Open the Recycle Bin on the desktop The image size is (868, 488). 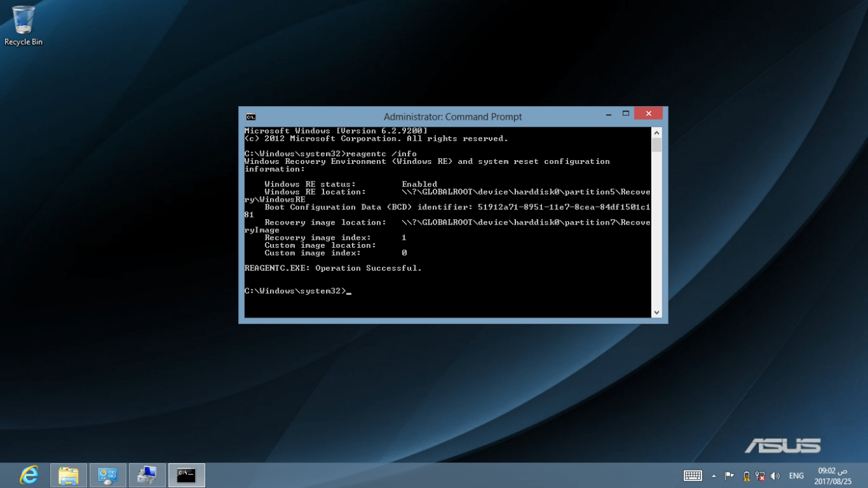pyautogui.click(x=23, y=26)
